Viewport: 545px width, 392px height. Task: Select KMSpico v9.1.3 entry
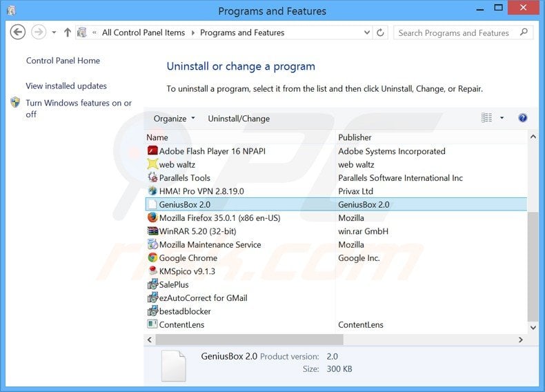187,271
